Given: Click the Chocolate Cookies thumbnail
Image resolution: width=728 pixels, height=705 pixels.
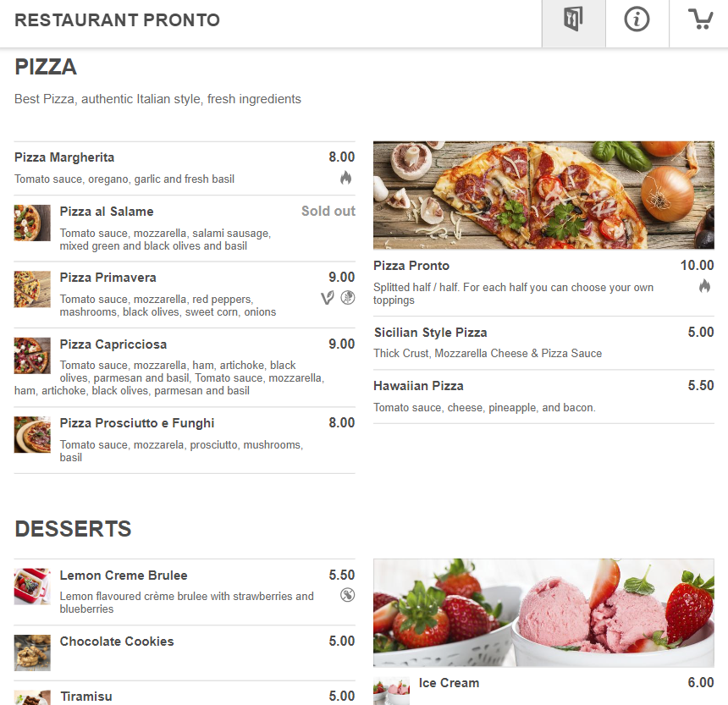Looking at the screenshot, I should pos(32,653).
